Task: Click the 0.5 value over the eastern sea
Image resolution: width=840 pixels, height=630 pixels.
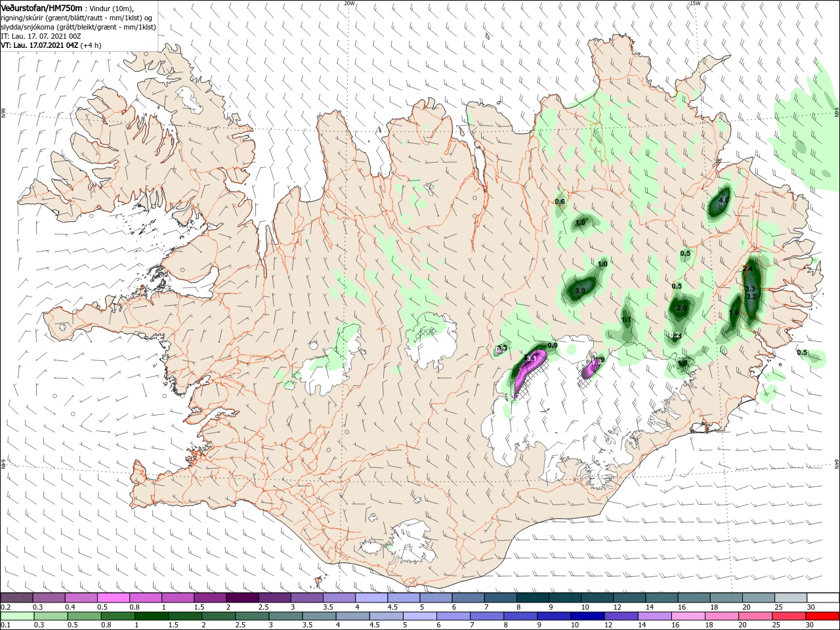Action: coord(802,352)
